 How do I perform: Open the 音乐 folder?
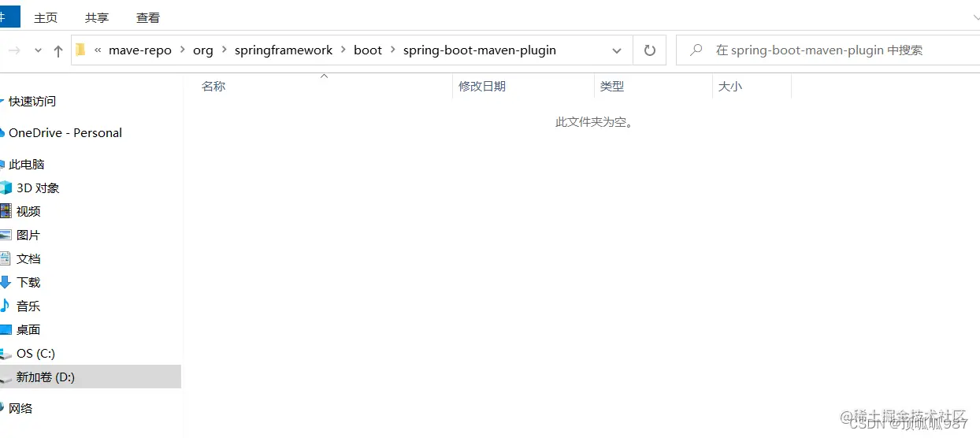[x=28, y=306]
